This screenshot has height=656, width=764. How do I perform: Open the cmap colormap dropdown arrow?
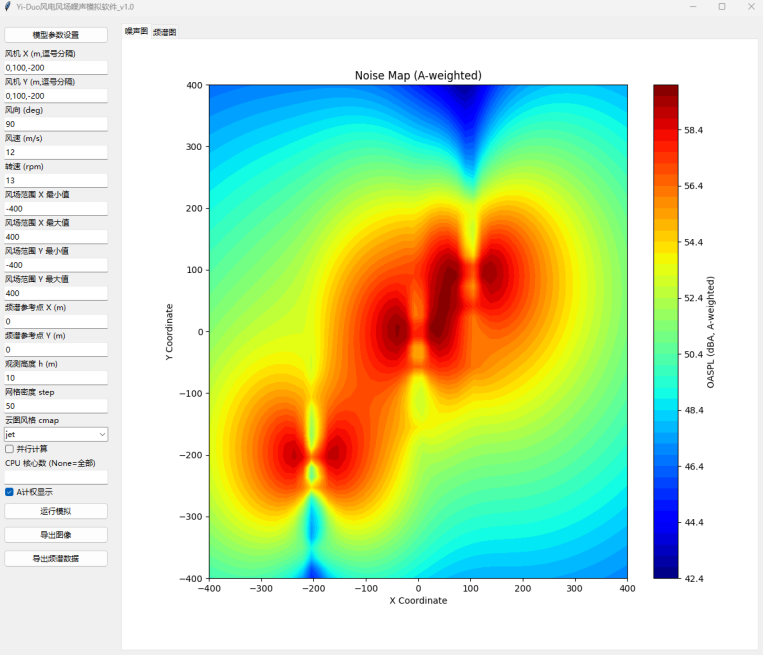pyautogui.click(x=102, y=434)
